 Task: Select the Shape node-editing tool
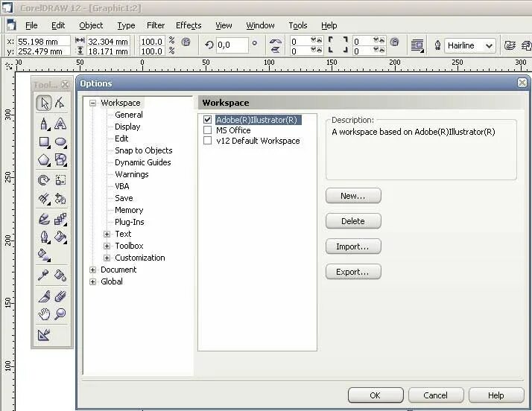point(60,103)
